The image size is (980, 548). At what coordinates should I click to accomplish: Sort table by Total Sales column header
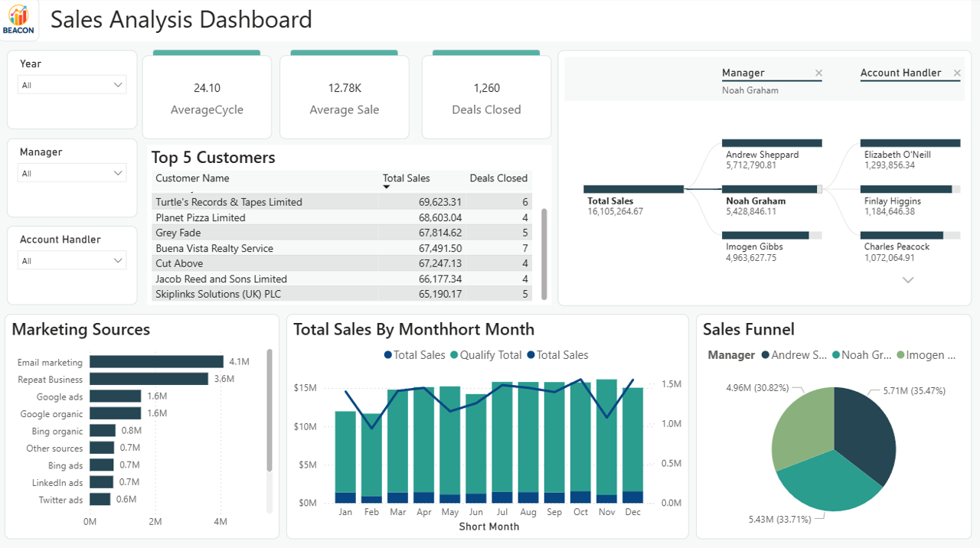coord(406,178)
